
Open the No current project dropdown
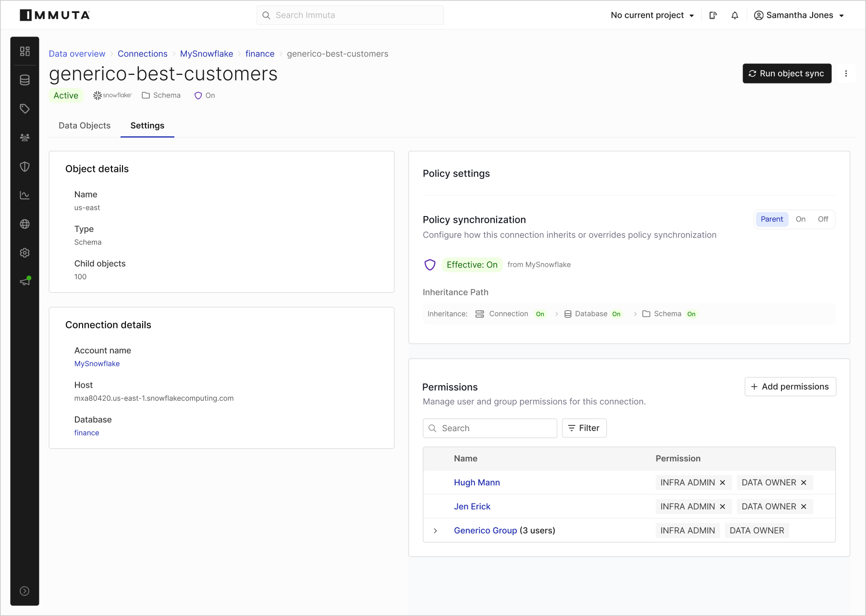pyautogui.click(x=652, y=15)
